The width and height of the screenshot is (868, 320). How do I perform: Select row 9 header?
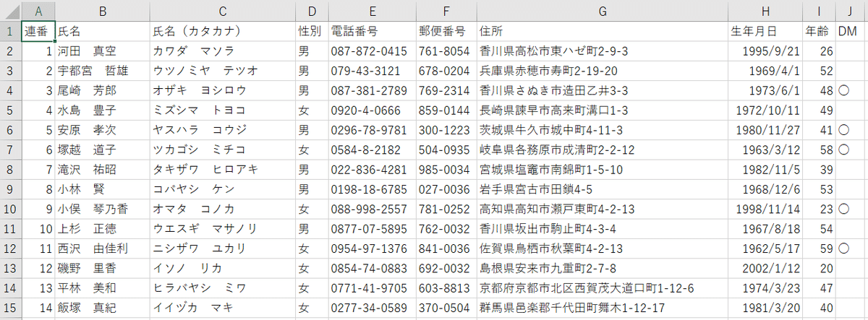tap(11, 189)
